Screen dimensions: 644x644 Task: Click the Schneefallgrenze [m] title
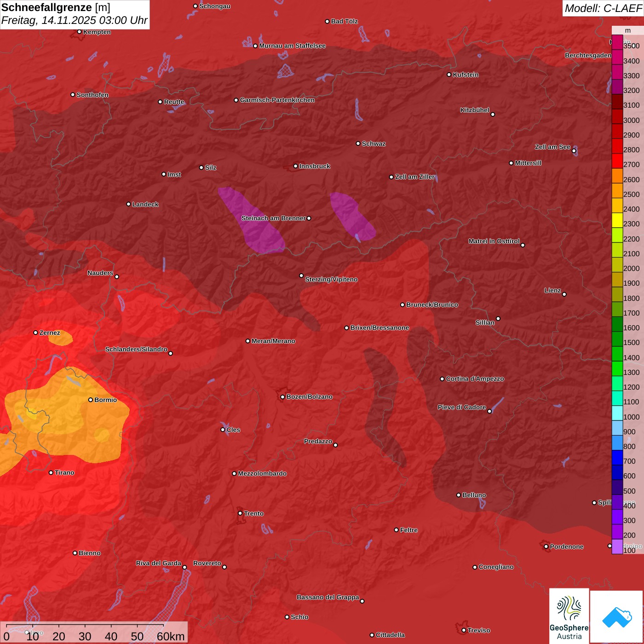(x=56, y=7)
